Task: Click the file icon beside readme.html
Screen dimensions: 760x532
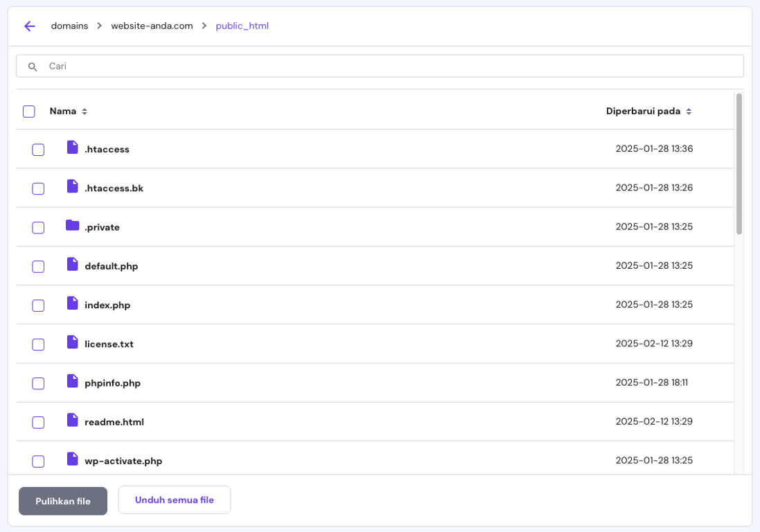Action: 71,421
